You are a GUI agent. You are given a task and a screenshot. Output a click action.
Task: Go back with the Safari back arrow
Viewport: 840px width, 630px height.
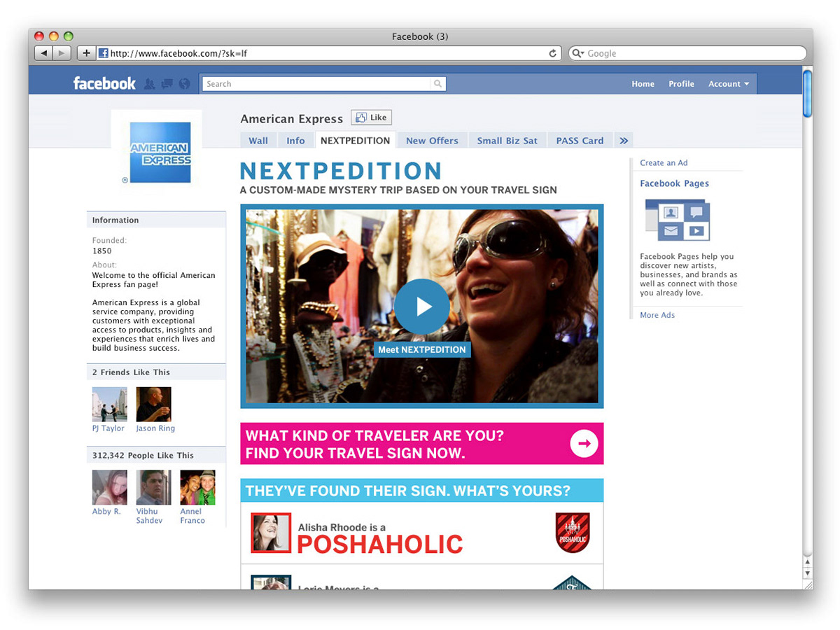pos(43,53)
